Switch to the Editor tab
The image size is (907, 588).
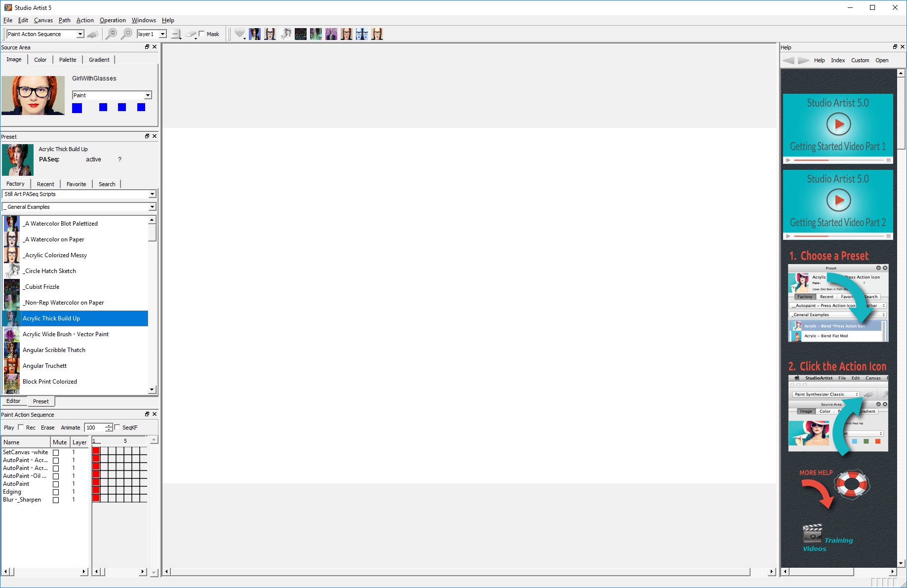click(13, 401)
